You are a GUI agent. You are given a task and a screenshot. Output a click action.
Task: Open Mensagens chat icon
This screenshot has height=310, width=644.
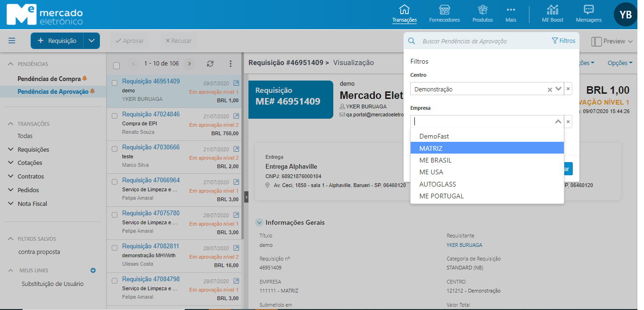(x=588, y=14)
